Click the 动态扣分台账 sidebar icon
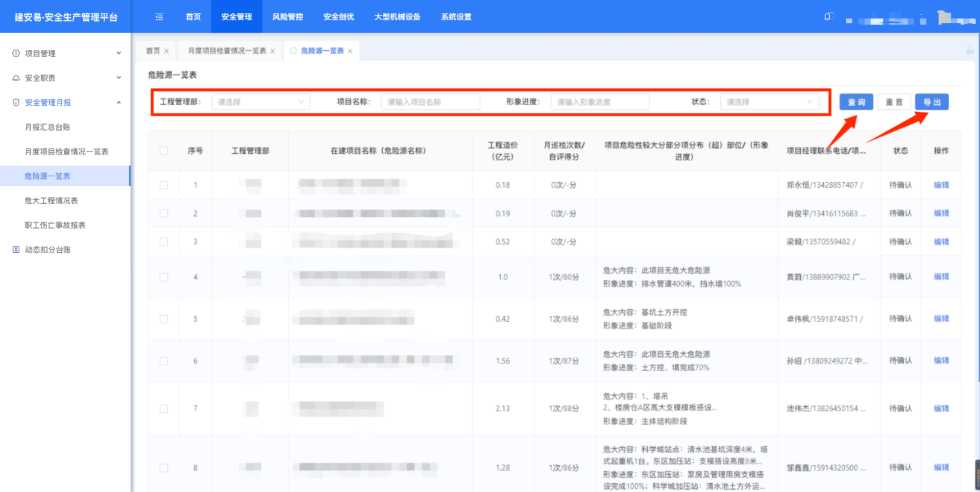Image resolution: width=980 pixels, height=492 pixels. click(x=16, y=250)
